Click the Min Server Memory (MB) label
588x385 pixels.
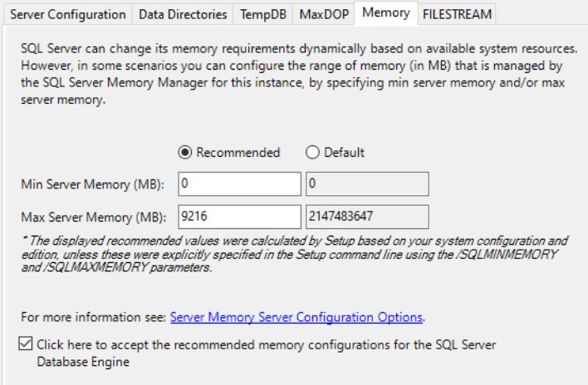(x=93, y=183)
